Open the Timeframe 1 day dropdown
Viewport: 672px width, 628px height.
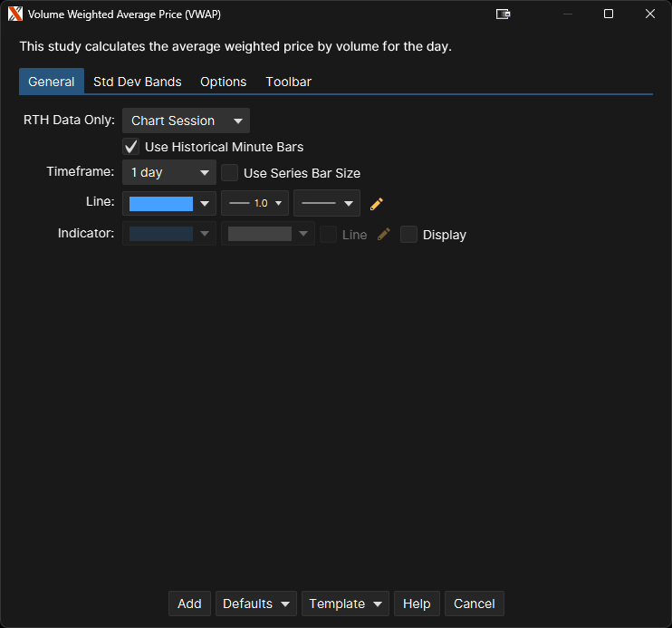pos(169,172)
